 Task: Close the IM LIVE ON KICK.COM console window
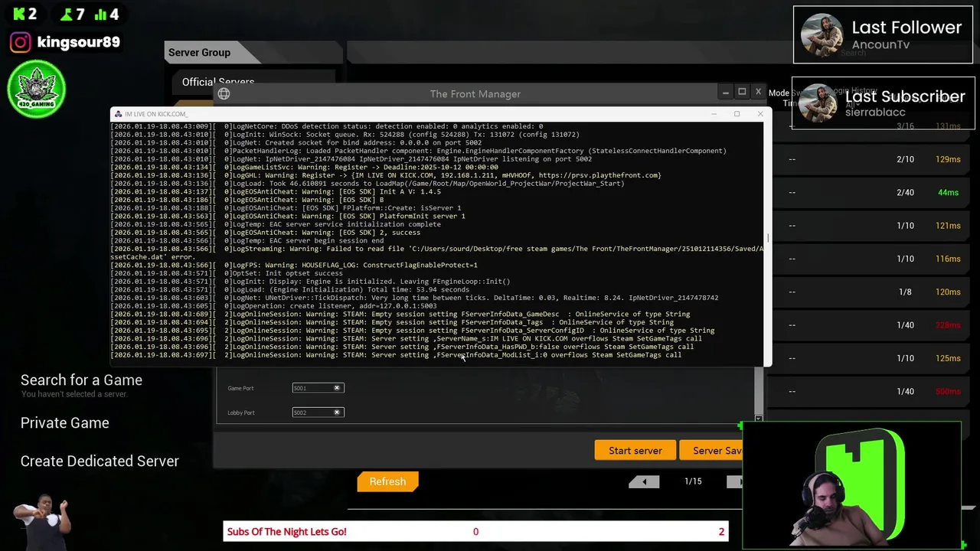[759, 114]
